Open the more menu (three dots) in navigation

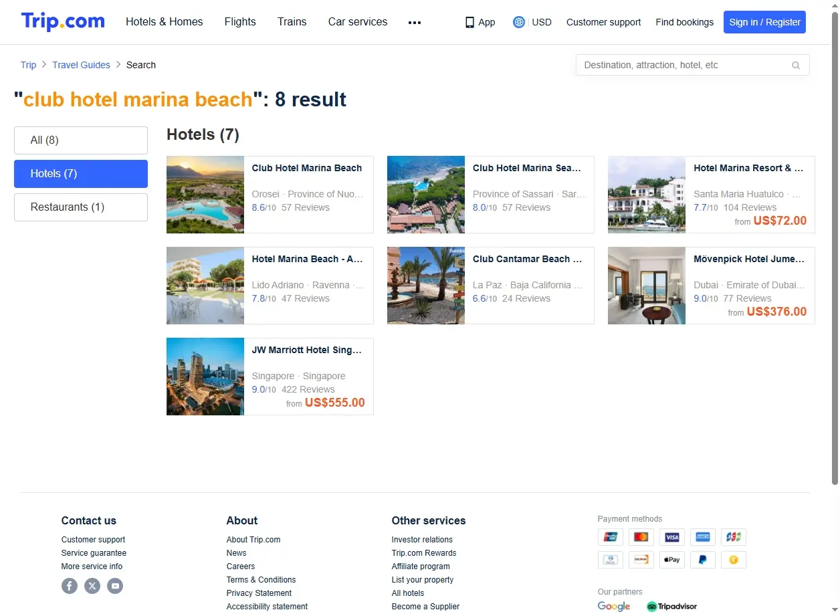(415, 22)
